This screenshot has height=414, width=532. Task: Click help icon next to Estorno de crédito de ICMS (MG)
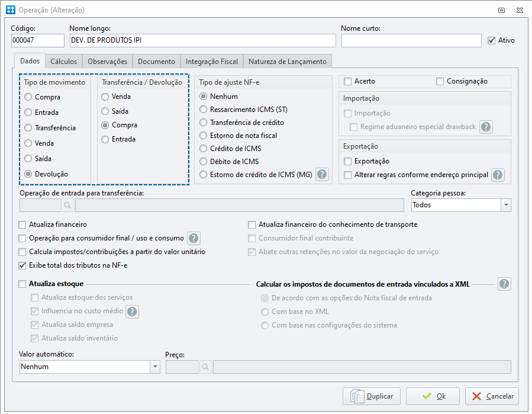click(322, 175)
